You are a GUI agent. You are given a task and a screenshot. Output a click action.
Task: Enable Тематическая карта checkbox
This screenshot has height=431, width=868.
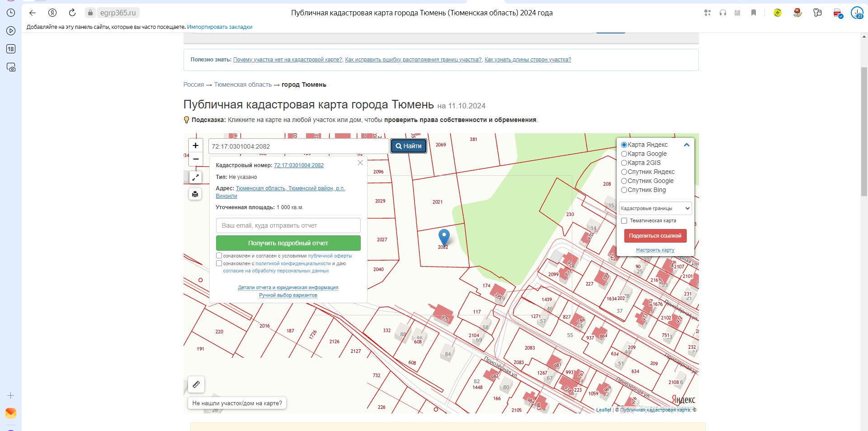coord(624,221)
